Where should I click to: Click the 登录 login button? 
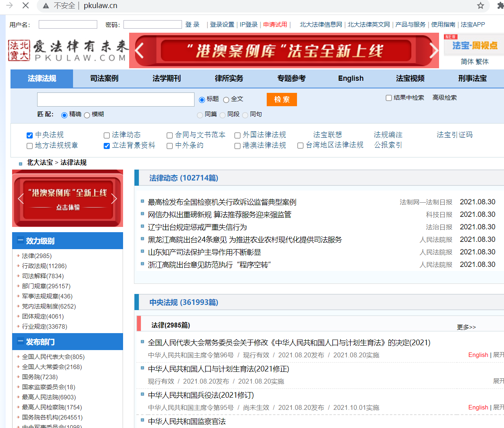(x=192, y=25)
